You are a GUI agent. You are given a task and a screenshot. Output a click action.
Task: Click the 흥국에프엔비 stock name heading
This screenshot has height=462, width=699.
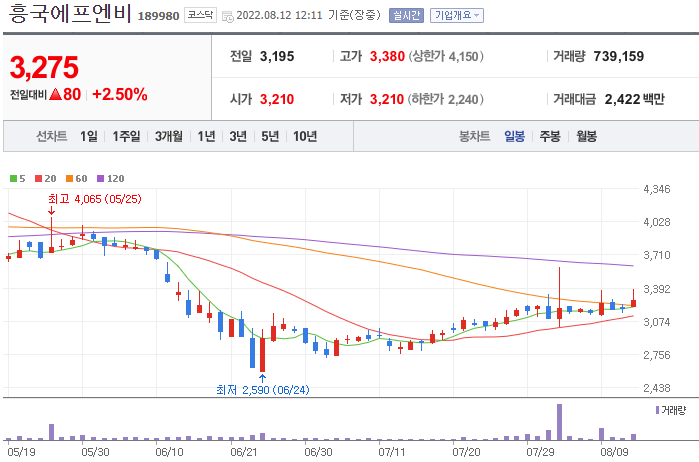tap(70, 13)
